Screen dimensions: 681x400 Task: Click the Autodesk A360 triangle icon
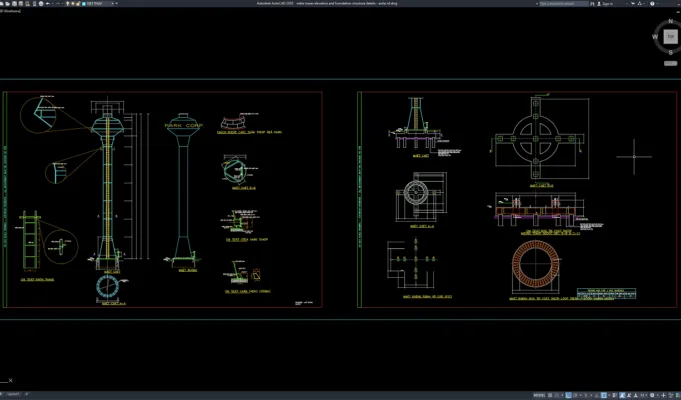(639, 3)
